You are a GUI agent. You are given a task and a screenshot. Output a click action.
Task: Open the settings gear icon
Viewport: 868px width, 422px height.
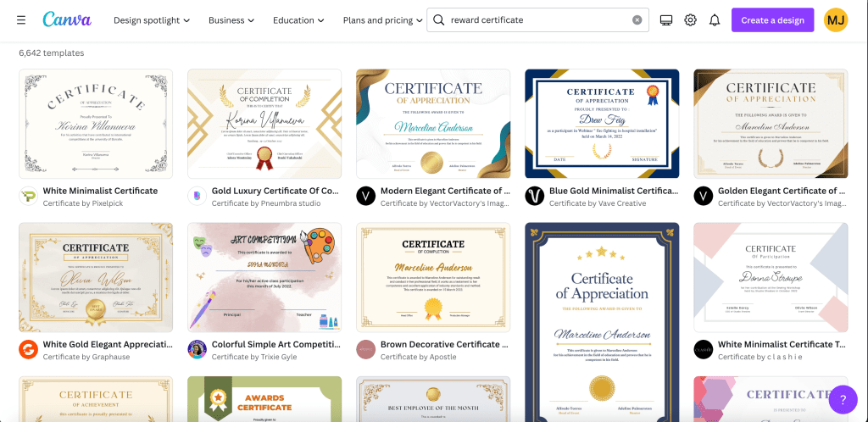point(690,20)
